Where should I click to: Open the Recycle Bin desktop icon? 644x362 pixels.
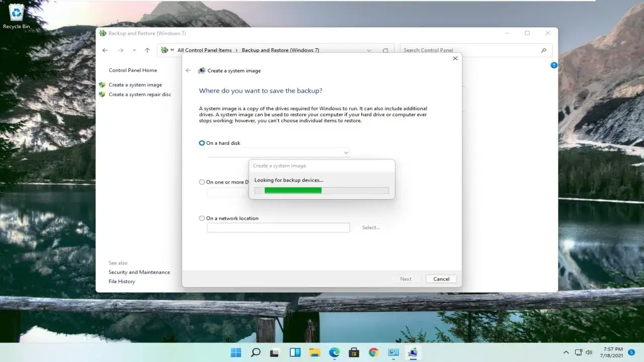point(16,16)
